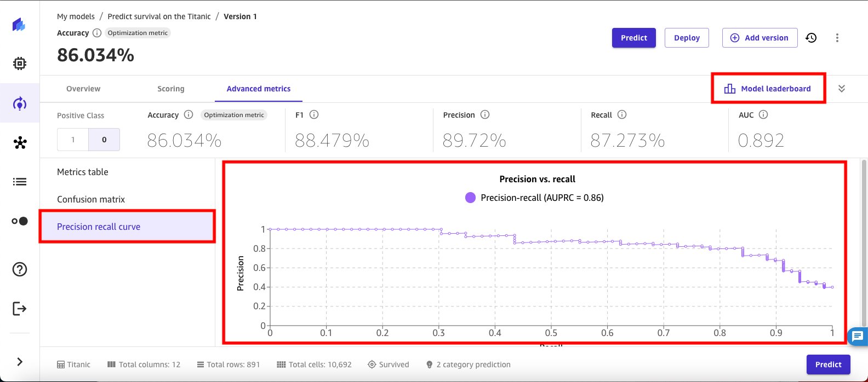Viewport: 868px width, 382px height.
Task: Open the version history clock icon
Action: coord(811,38)
